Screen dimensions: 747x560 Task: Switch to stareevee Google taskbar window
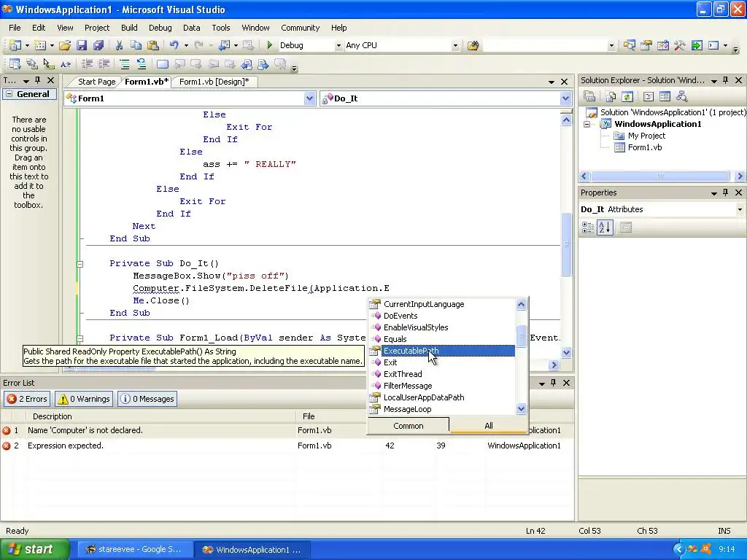[134, 550]
